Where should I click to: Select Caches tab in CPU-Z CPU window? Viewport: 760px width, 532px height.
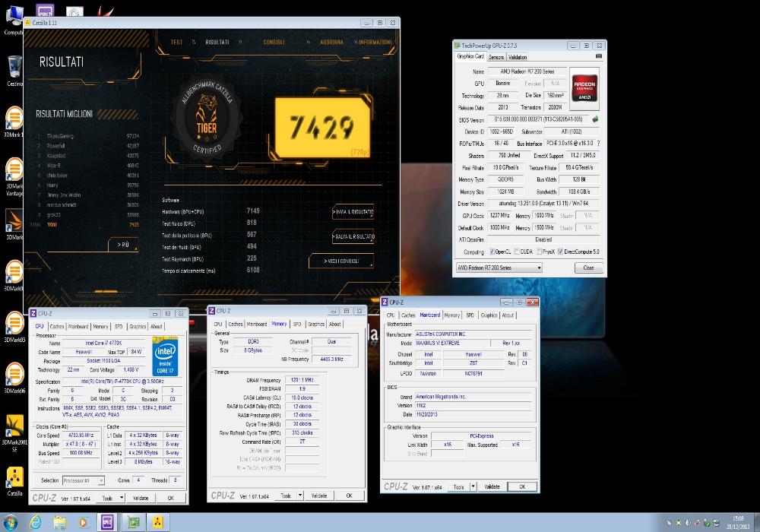57,327
